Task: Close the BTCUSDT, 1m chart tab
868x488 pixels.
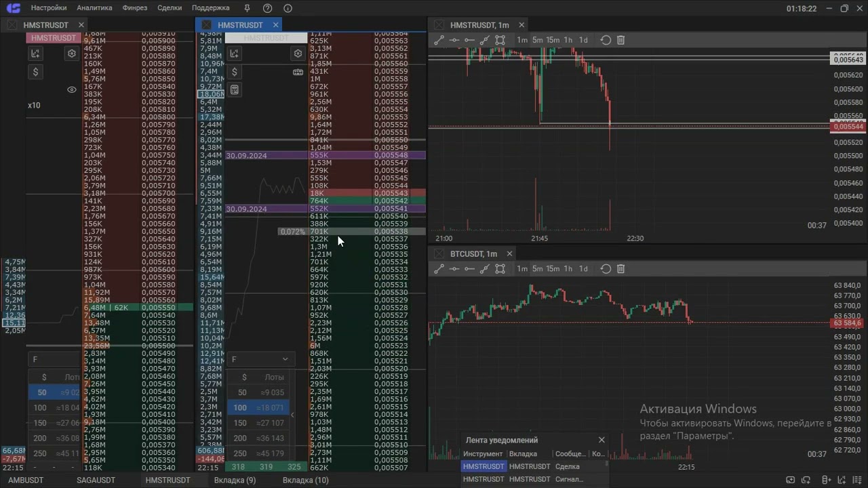Action: 509,253
